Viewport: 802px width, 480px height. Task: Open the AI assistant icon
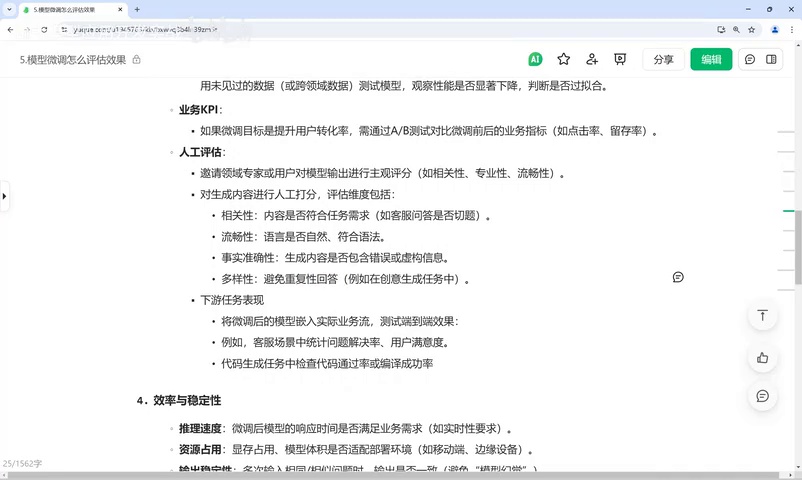click(x=535, y=59)
